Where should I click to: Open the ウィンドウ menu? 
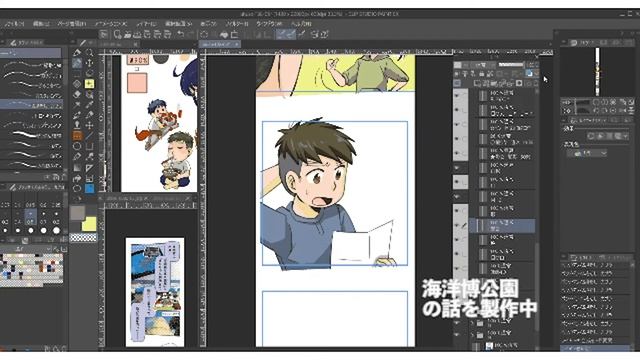pyautogui.click(x=268, y=24)
